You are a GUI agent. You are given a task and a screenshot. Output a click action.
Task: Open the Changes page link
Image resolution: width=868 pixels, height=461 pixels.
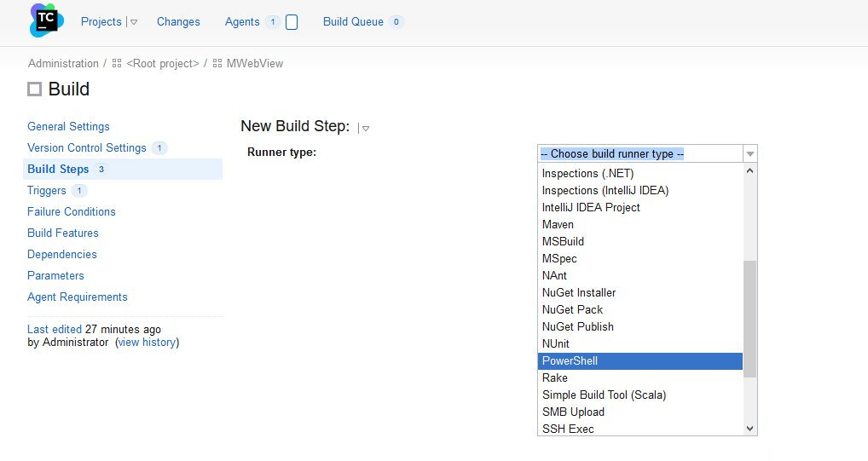click(x=178, y=22)
